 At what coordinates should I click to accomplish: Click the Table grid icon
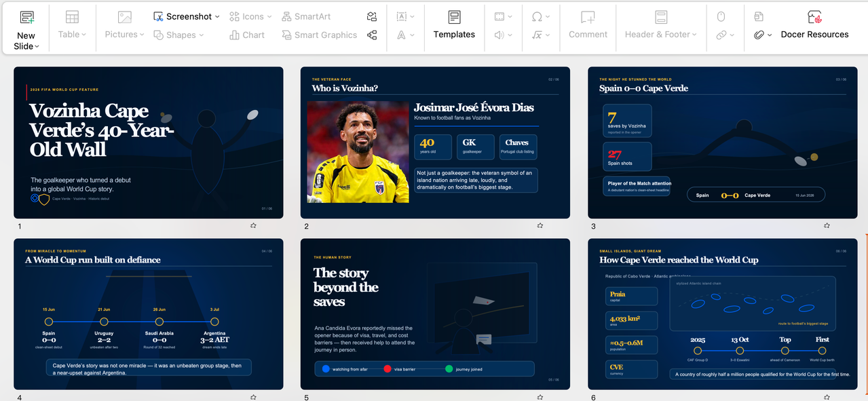pyautogui.click(x=72, y=17)
